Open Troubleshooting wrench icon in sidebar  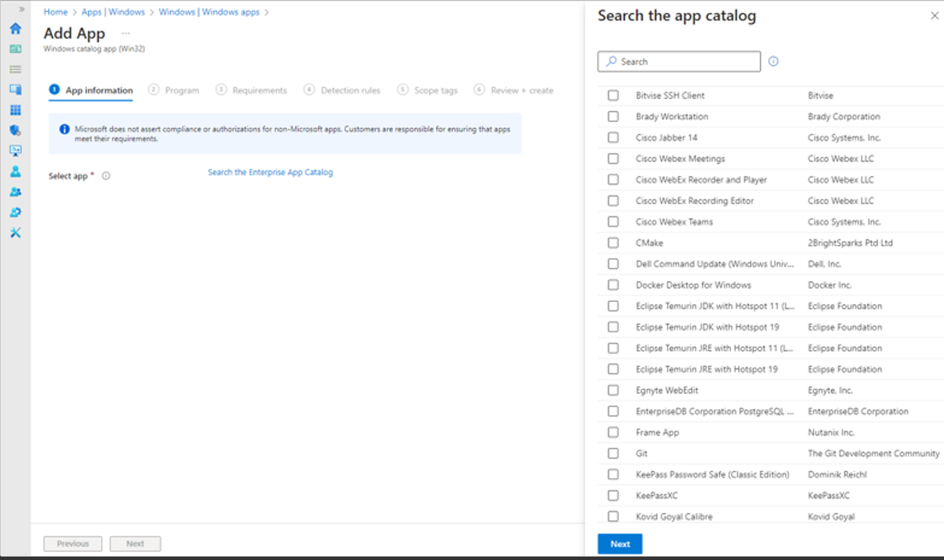pyautogui.click(x=15, y=232)
